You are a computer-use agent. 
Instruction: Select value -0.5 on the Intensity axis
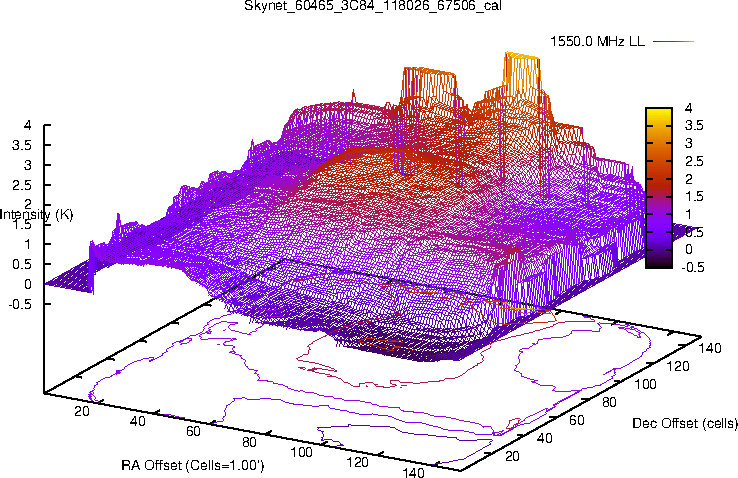[20, 304]
